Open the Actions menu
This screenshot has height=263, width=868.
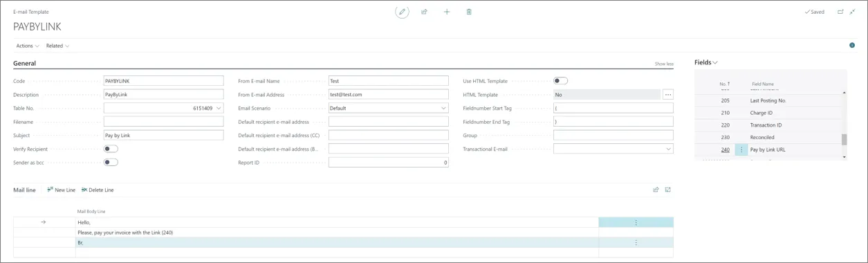pos(28,46)
